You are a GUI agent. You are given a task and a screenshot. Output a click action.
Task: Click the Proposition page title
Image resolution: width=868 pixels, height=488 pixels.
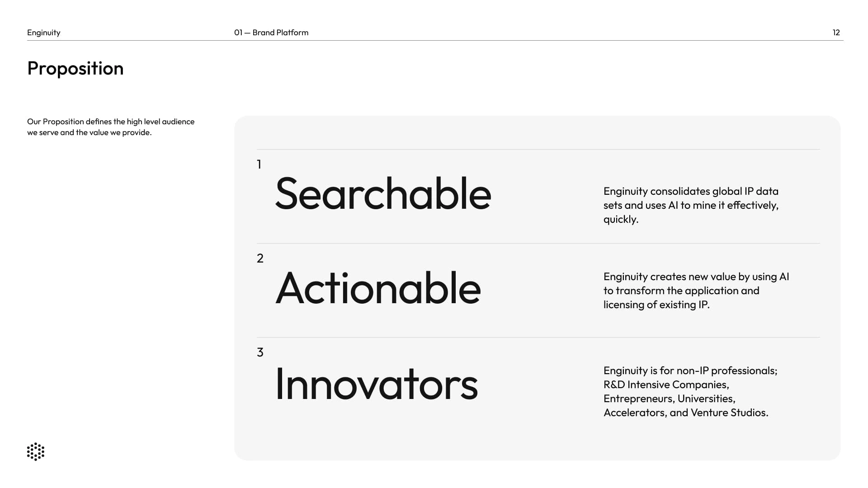point(75,69)
